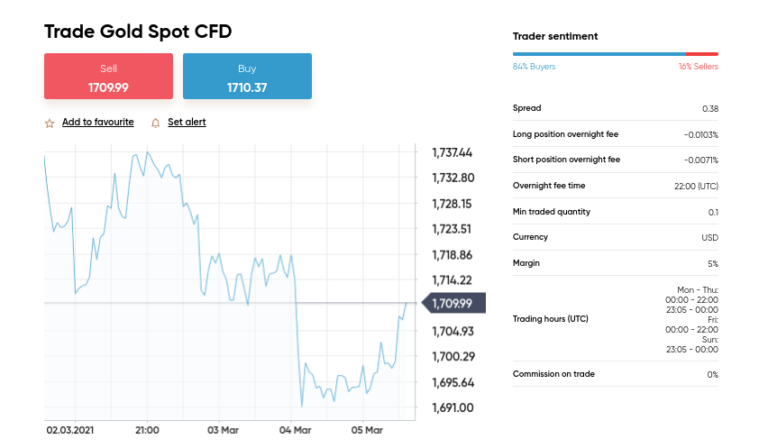Image resolution: width=768 pixels, height=448 pixels.
Task: Click the Trade Gold Spot CFD heading
Action: click(x=138, y=32)
